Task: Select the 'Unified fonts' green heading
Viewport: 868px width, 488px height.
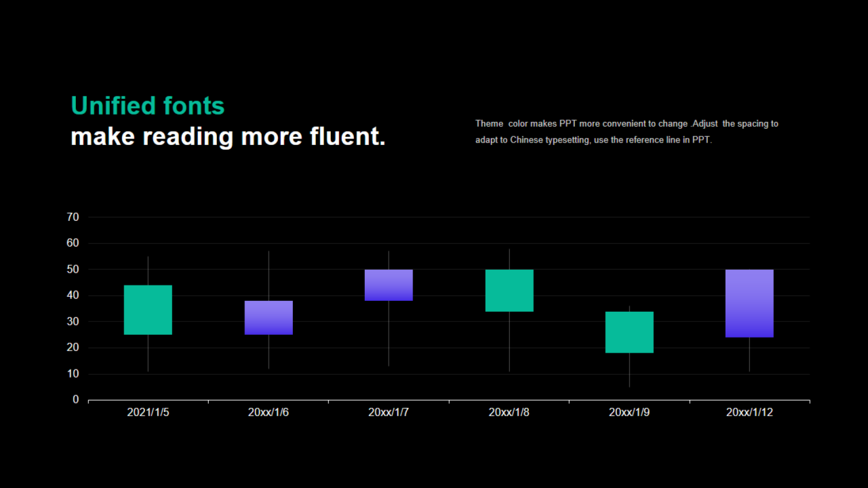Action: click(147, 106)
